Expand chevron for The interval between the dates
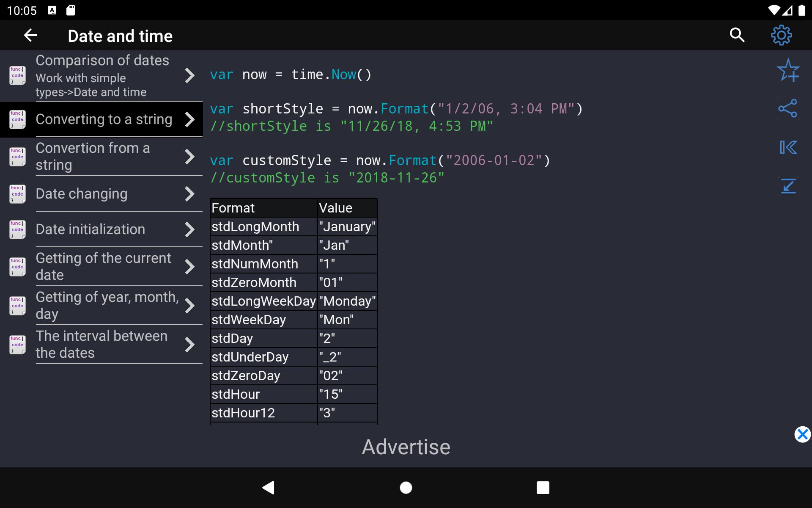812x508 pixels. (x=190, y=345)
